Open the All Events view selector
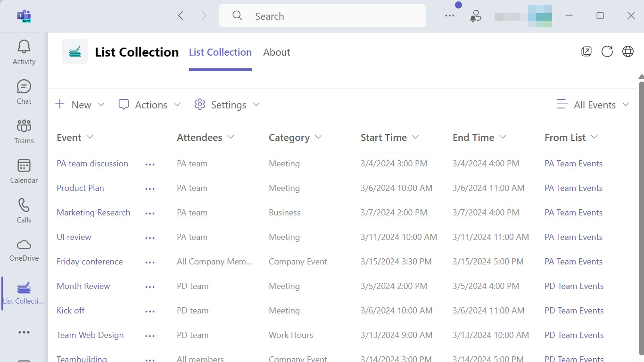Screen dimensions: 644x362 [x=594, y=105]
